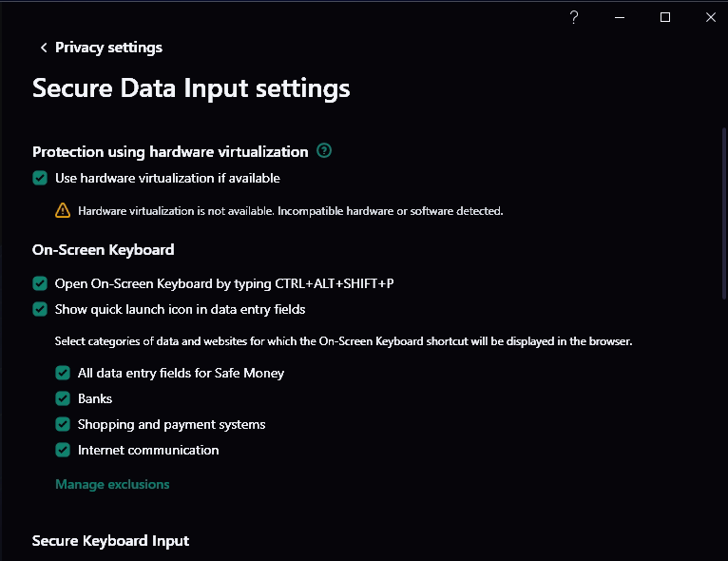Click the hardware virtualization help question icon
This screenshot has height=561, width=728.
pyautogui.click(x=325, y=151)
